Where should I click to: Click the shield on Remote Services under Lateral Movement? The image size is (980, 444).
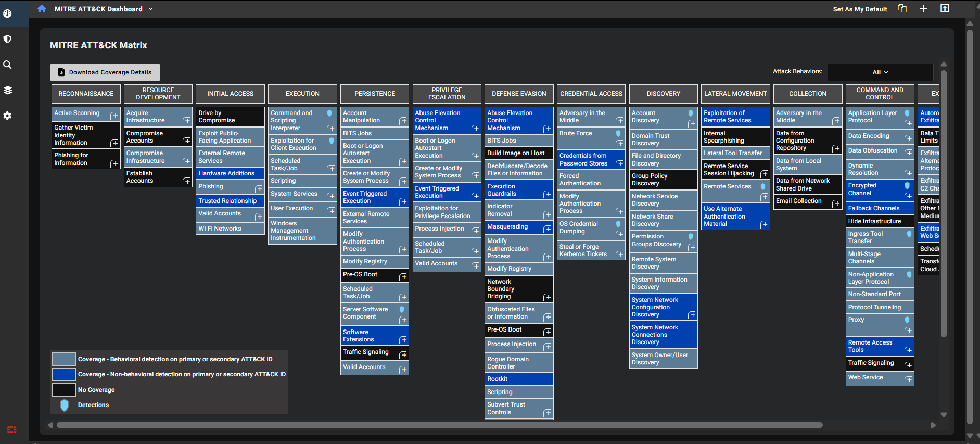763,186
